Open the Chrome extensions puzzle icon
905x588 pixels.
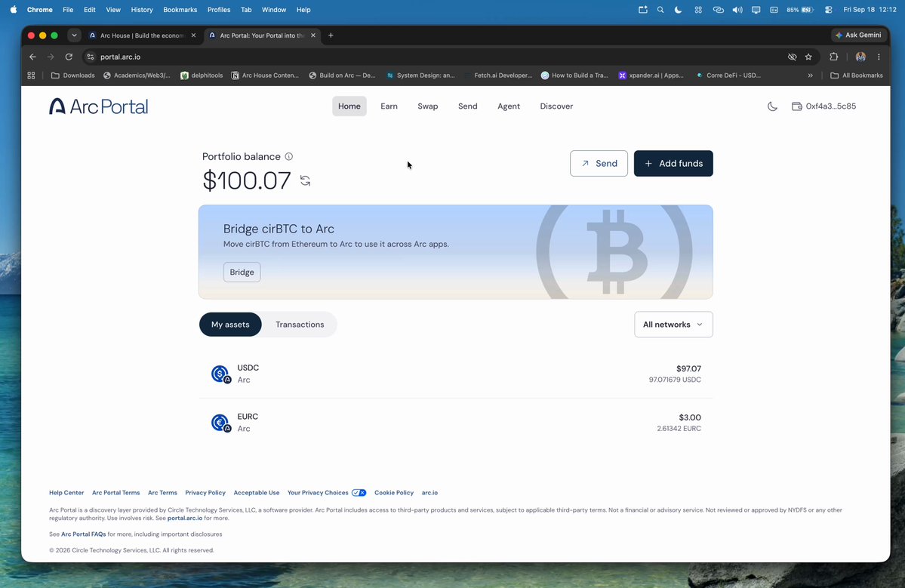pyautogui.click(x=833, y=57)
